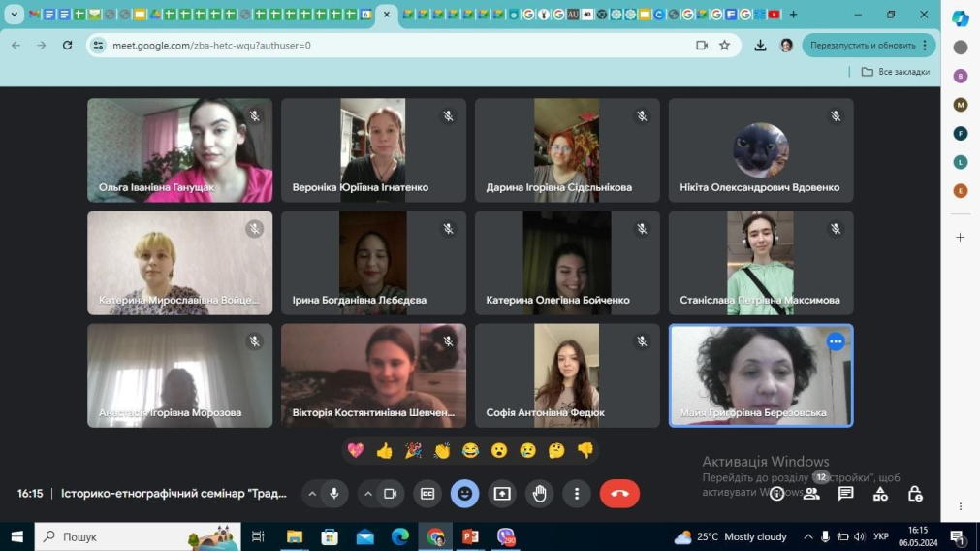The image size is (980, 551).
Task: Open Windows Start menu
Action: coord(16,536)
